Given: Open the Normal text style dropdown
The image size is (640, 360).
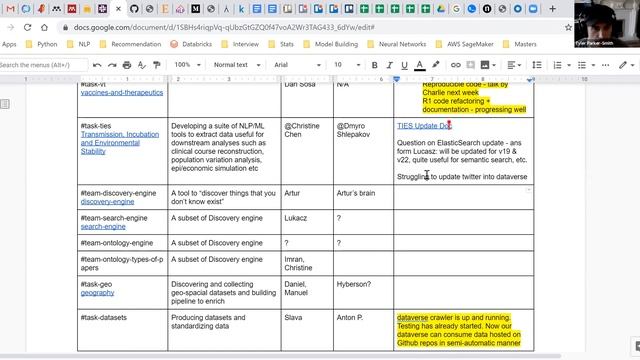Looking at the screenshot, I should 237,65.
